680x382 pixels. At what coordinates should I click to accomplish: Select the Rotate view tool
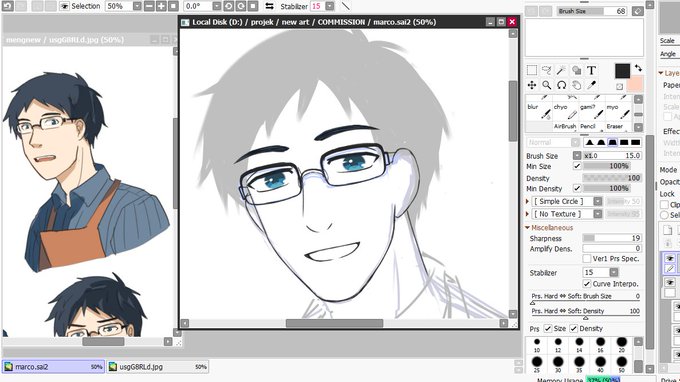[x=561, y=85]
